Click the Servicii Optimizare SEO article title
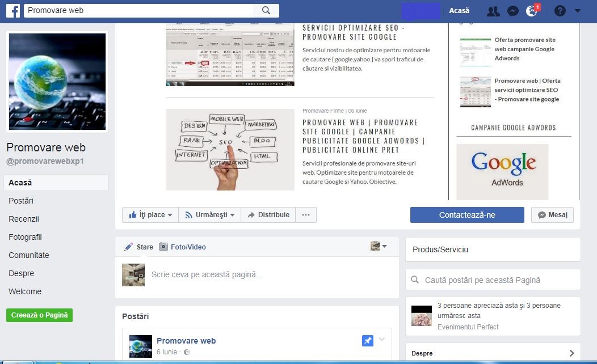The height and width of the screenshot is (364, 597). pyautogui.click(x=354, y=32)
